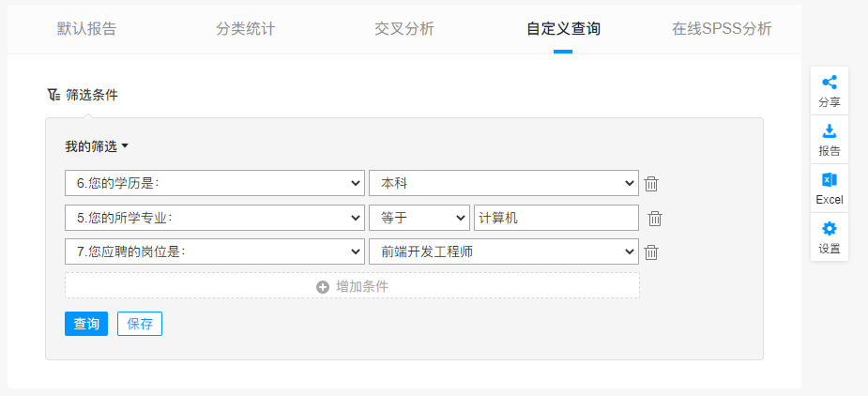Image resolution: width=868 pixels, height=396 pixels.
Task: Download the report via 报告 icon
Action: point(830,131)
